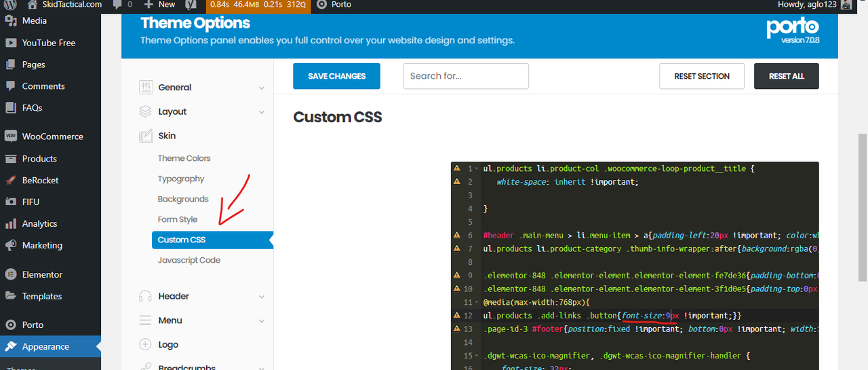Click the FAQs sidebar icon
Image resolution: width=868 pixels, height=370 pixels.
click(10, 108)
